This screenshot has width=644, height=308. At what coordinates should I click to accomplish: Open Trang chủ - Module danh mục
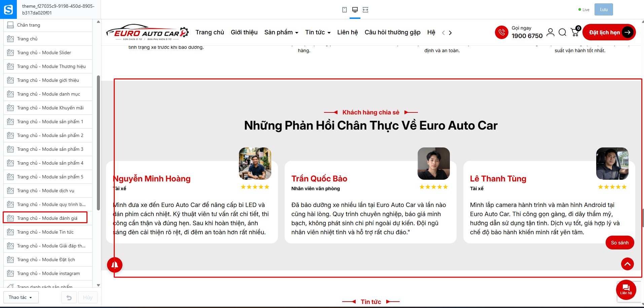(48, 94)
